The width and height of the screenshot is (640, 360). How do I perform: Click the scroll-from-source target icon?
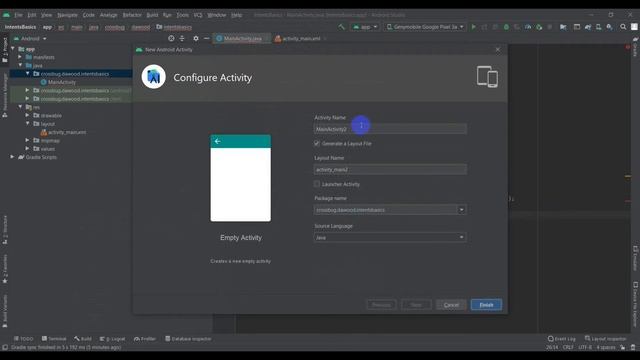pyautogui.click(x=171, y=38)
